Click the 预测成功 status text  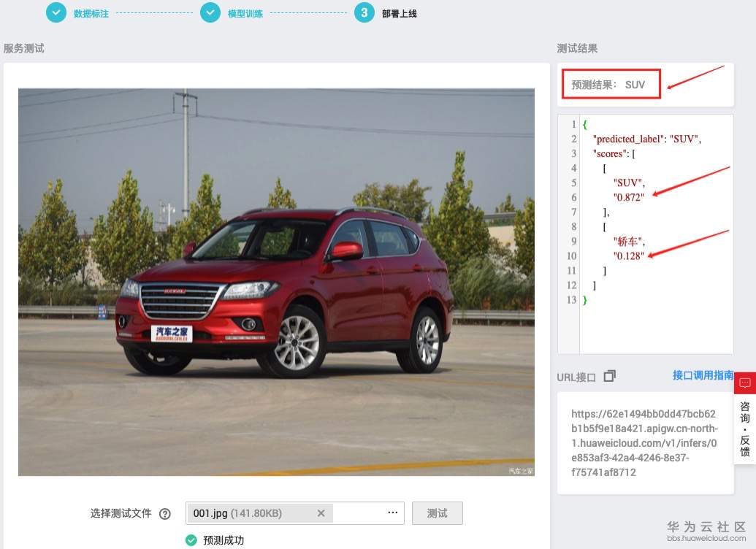pyautogui.click(x=224, y=540)
